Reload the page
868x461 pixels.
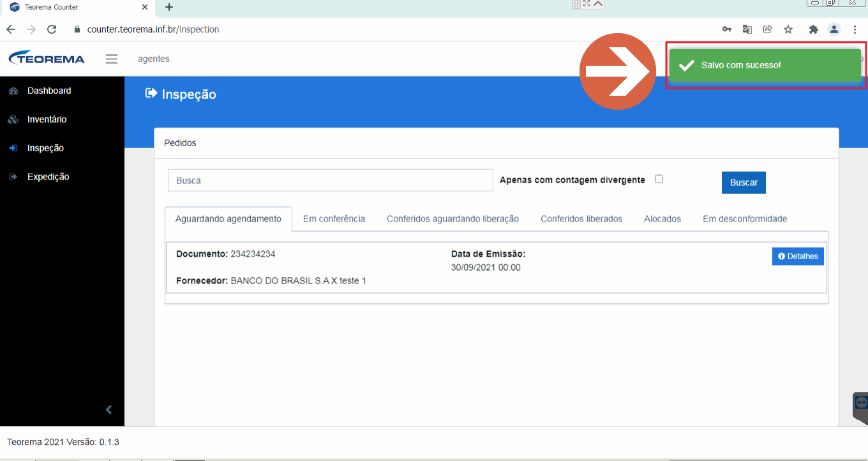tap(52, 29)
